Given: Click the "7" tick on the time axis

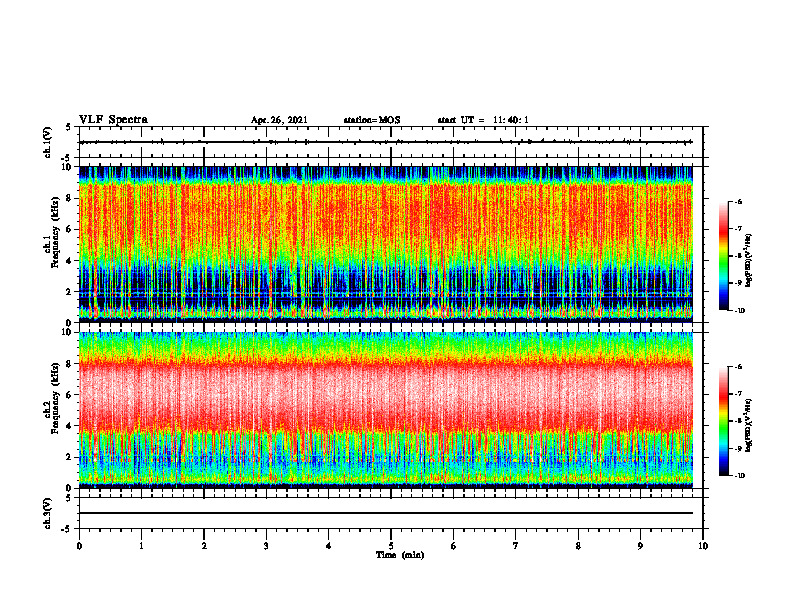Looking at the screenshot, I should click(x=516, y=546).
